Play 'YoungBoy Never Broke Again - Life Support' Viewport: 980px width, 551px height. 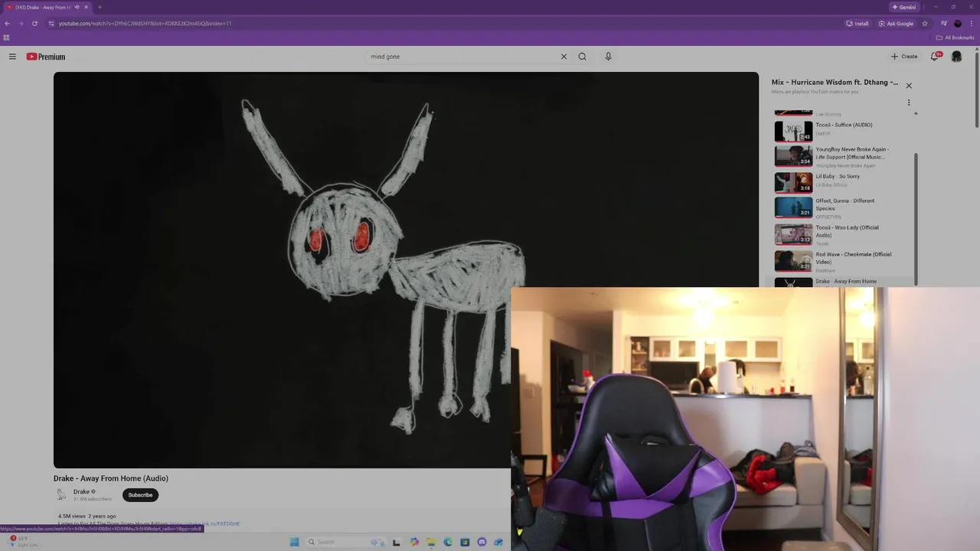pyautogui.click(x=851, y=153)
